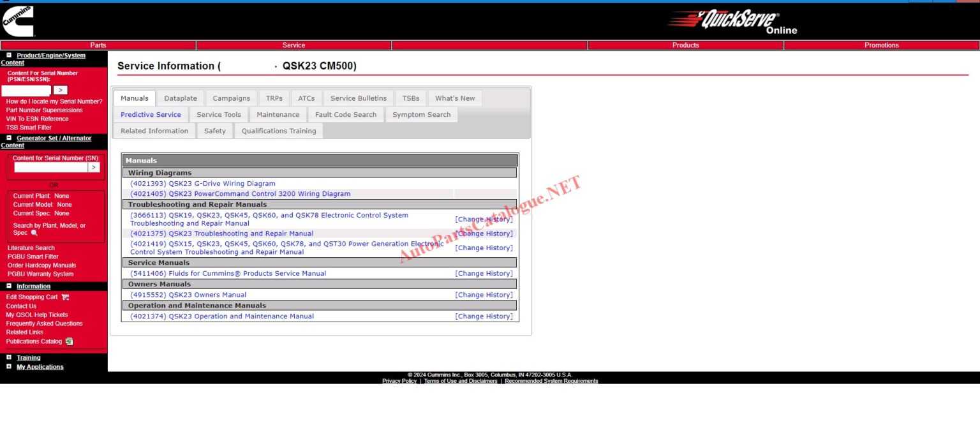Click the Cummins logo
980x439 pixels.
(x=18, y=20)
